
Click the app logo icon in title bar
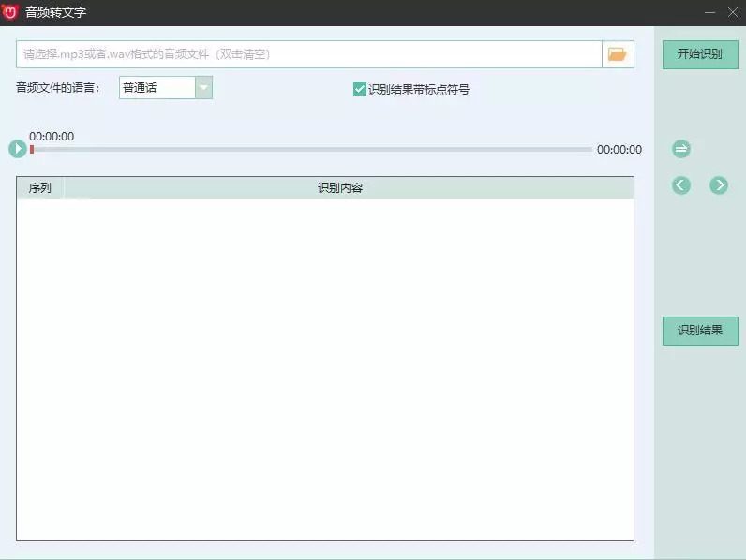tap(10, 12)
